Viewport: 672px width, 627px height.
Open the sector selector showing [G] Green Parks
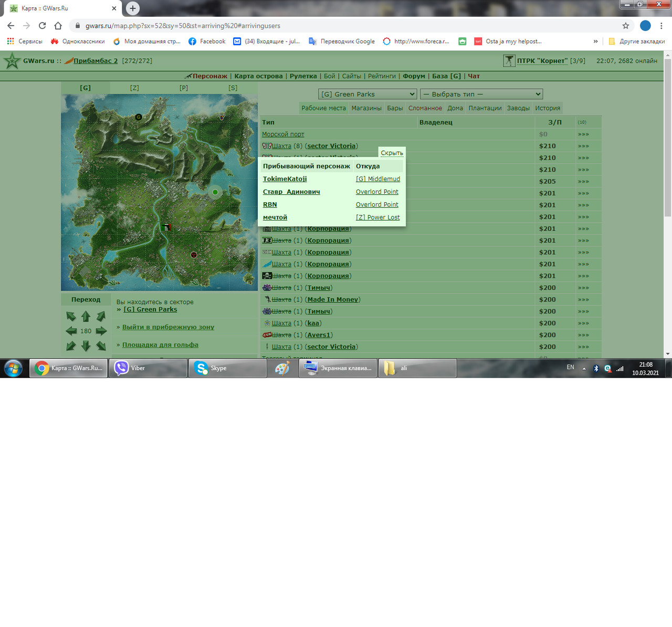[x=367, y=94]
